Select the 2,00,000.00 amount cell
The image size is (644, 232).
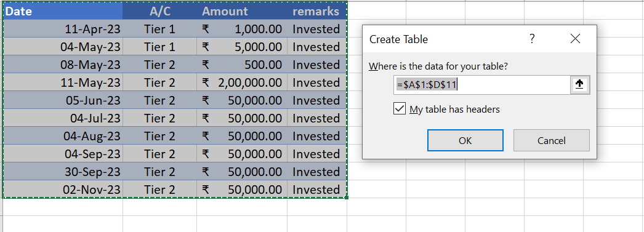(242, 82)
